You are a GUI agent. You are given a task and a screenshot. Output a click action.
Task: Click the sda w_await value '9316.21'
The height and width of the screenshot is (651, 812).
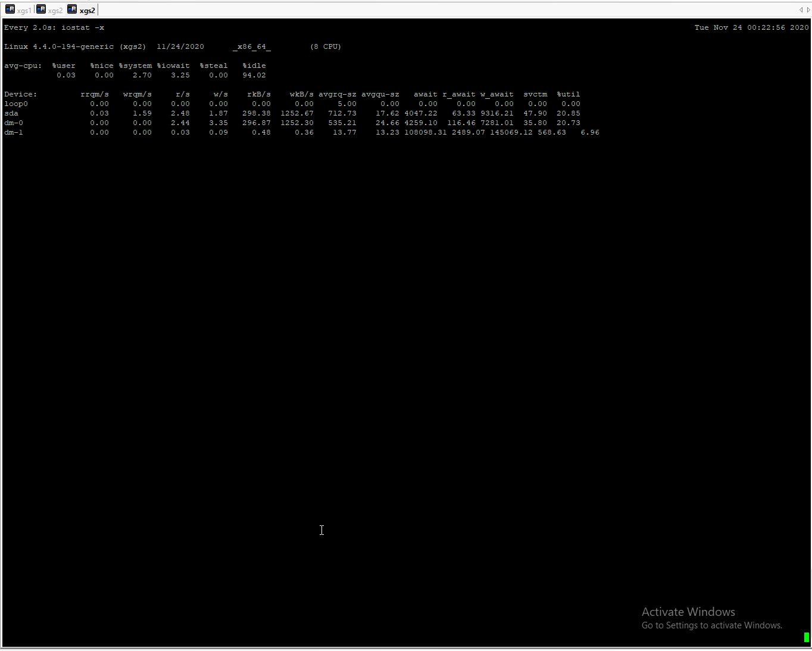pos(497,113)
